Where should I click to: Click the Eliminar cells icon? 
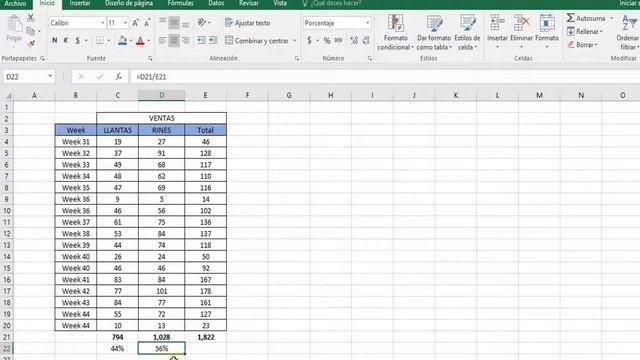(x=522, y=23)
